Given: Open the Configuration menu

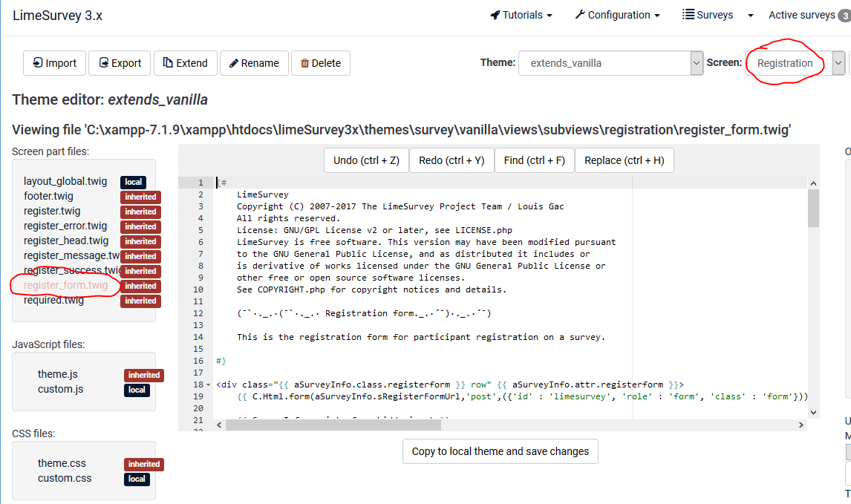Looking at the screenshot, I should (618, 15).
